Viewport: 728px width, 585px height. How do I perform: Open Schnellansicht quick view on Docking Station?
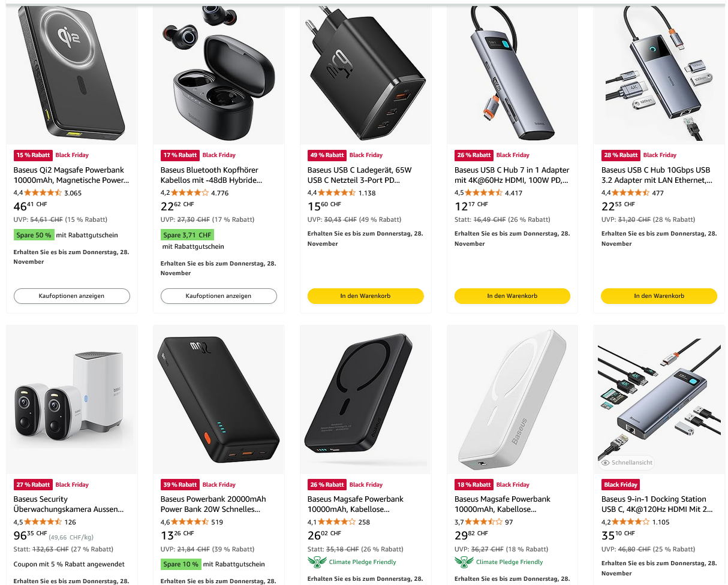click(x=626, y=463)
